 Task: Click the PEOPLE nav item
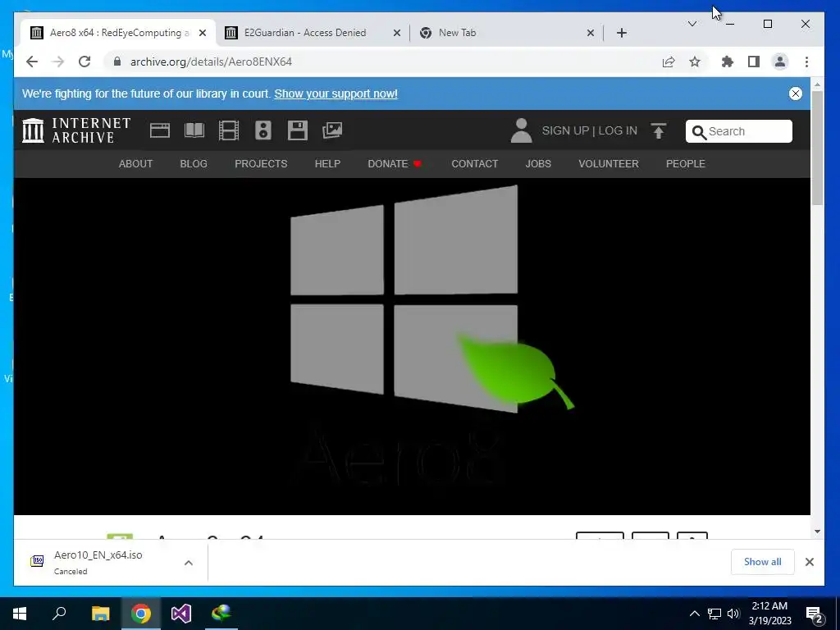tap(685, 164)
